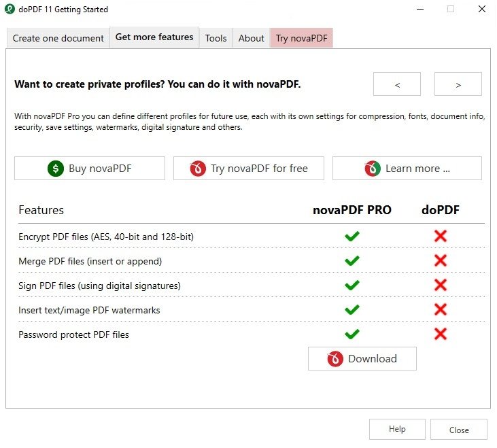Open the About tab

pyautogui.click(x=251, y=38)
